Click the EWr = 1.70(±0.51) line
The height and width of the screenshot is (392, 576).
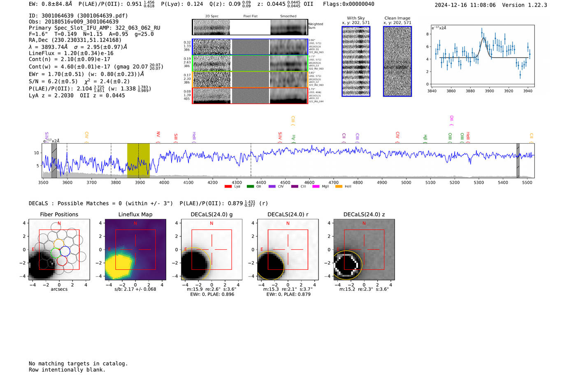pyautogui.click(x=86, y=74)
